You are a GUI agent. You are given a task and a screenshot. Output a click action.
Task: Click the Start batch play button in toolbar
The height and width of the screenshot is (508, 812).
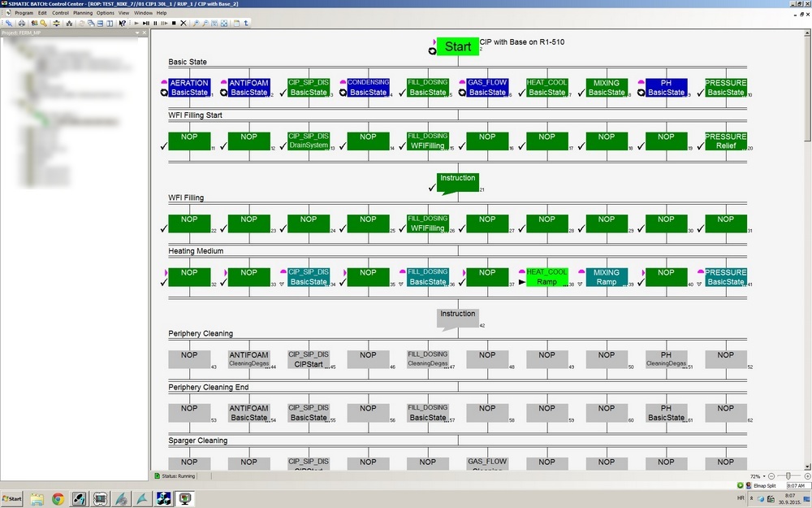(x=136, y=23)
